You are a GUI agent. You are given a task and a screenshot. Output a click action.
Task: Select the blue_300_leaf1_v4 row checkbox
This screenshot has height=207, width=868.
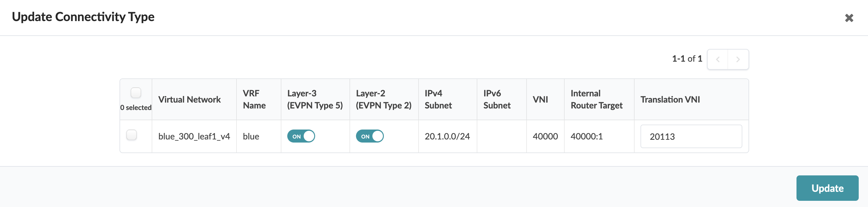[132, 135]
